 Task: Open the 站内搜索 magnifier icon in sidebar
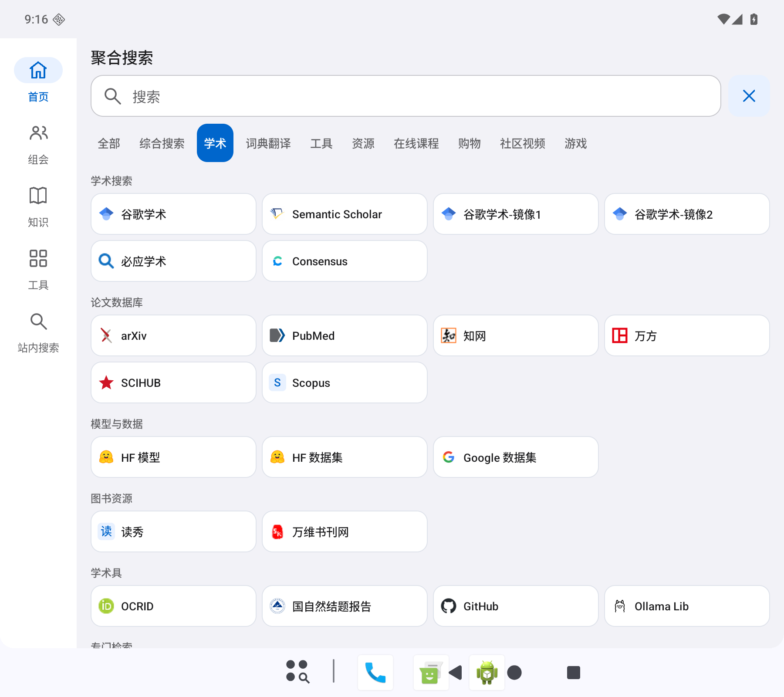tap(38, 321)
